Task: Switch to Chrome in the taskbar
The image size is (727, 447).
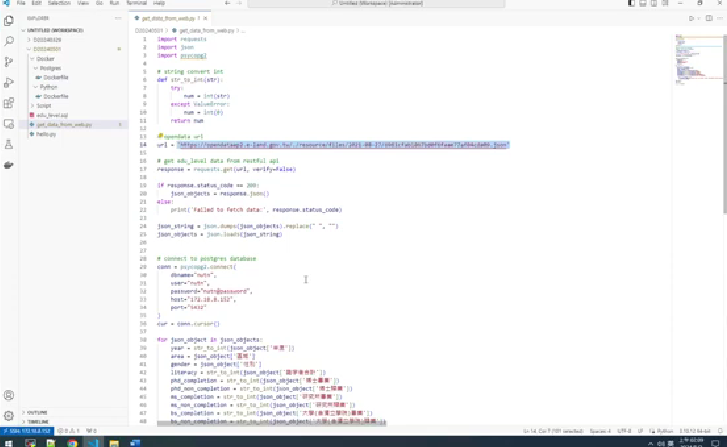Action: [x=72, y=443]
